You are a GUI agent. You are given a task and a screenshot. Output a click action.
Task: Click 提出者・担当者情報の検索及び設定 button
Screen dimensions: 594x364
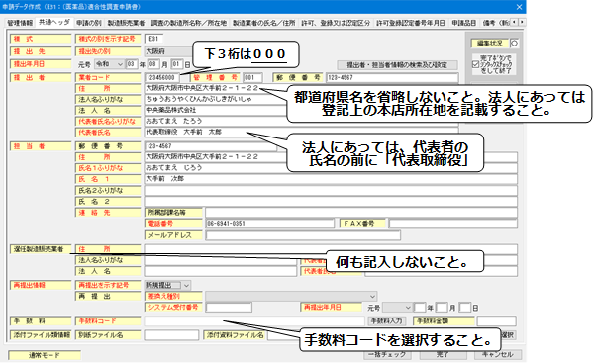point(397,65)
